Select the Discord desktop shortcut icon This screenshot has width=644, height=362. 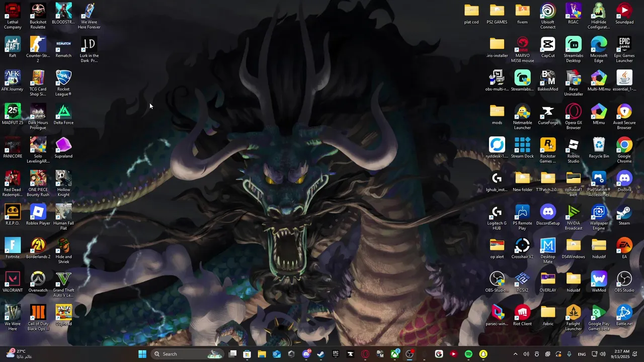click(624, 182)
